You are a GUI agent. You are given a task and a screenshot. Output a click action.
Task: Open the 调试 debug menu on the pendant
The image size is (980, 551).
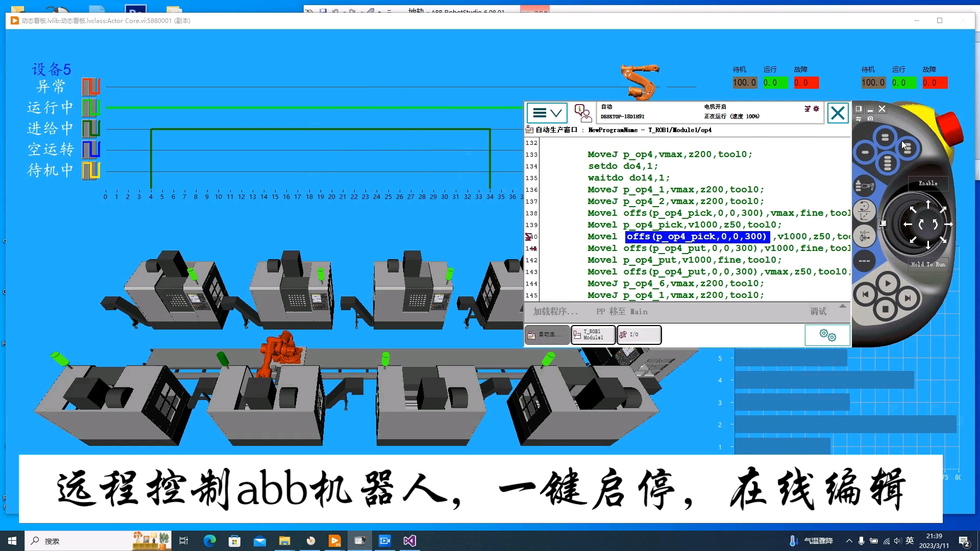818,311
